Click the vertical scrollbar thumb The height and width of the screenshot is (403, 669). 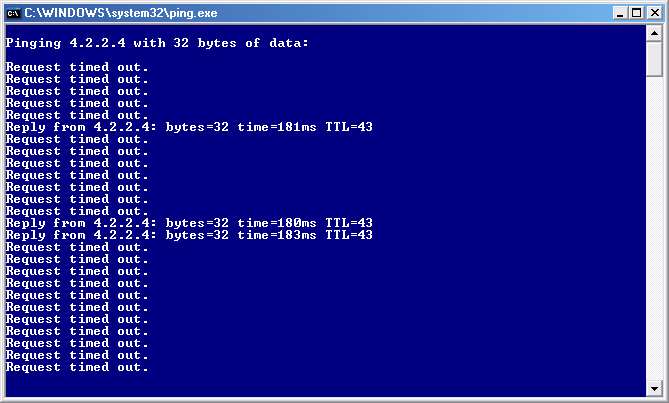click(x=654, y=59)
